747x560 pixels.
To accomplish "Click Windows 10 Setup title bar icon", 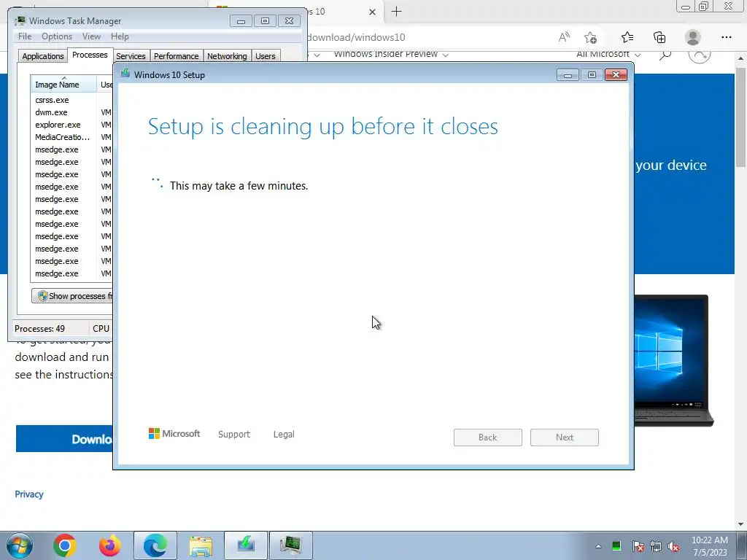I will pyautogui.click(x=125, y=74).
